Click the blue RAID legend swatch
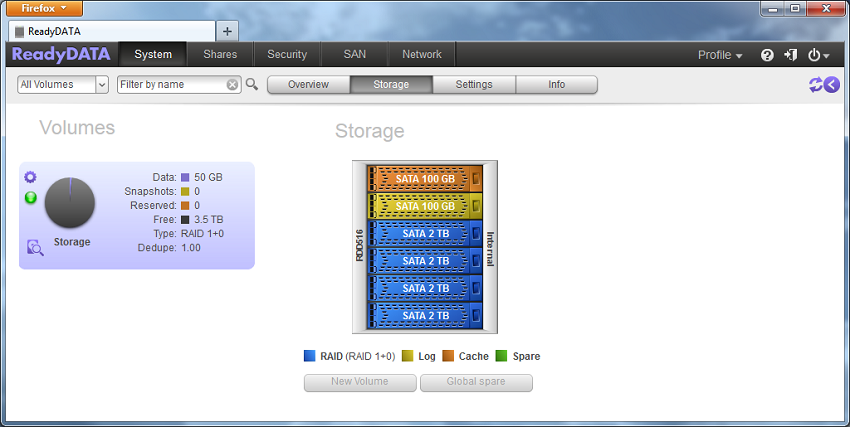The image size is (850, 427). pyautogui.click(x=310, y=356)
